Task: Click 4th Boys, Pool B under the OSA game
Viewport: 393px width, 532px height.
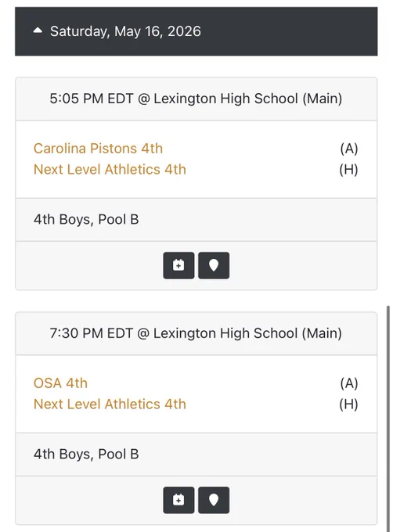Action: 86,455
